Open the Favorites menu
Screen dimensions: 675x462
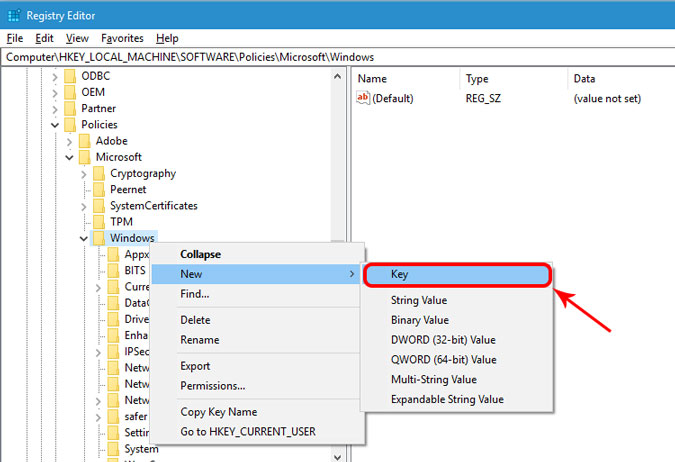click(x=122, y=38)
